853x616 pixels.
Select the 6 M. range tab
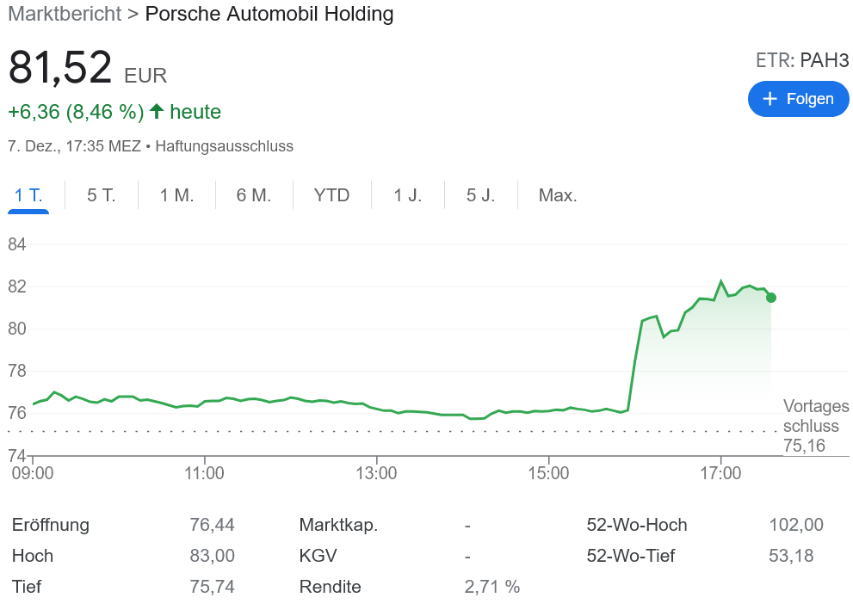click(254, 195)
